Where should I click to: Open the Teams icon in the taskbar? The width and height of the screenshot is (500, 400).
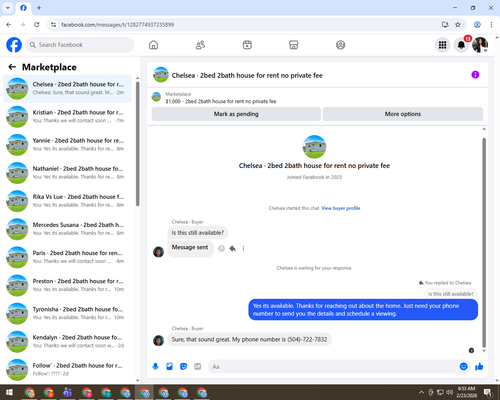click(67, 392)
